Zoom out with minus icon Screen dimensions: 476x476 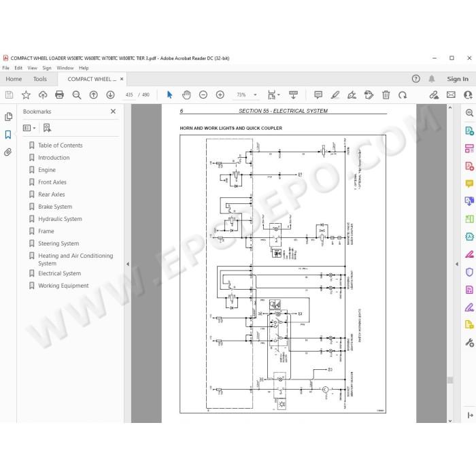click(203, 95)
